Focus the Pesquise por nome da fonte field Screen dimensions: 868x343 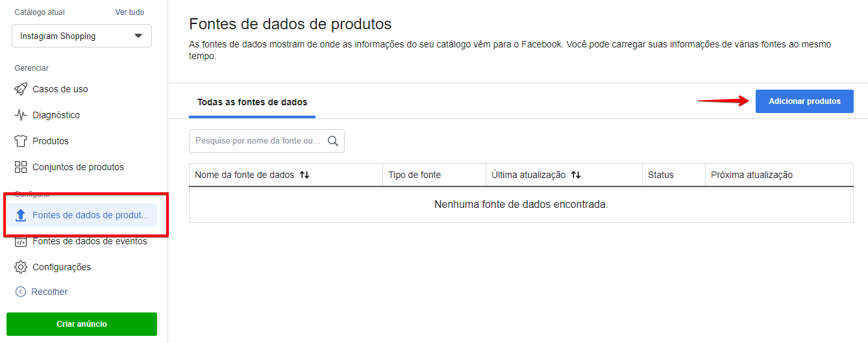[266, 141]
